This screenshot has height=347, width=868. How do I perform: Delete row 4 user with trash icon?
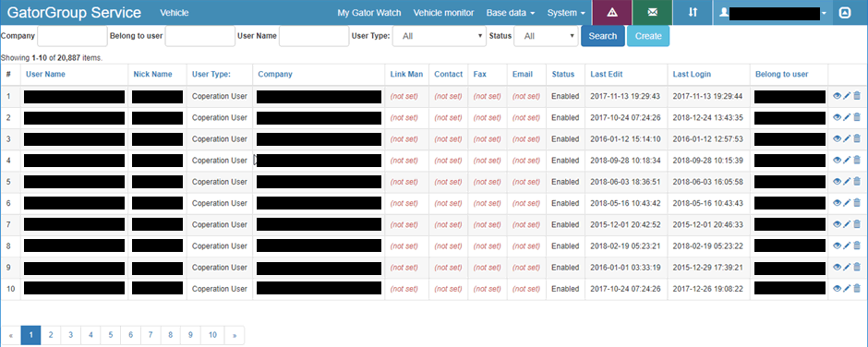(x=857, y=161)
